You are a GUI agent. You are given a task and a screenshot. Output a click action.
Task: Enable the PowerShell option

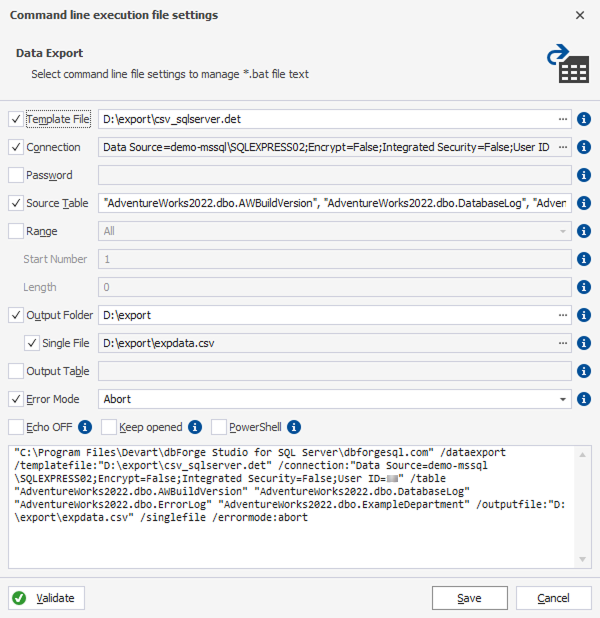[218, 427]
